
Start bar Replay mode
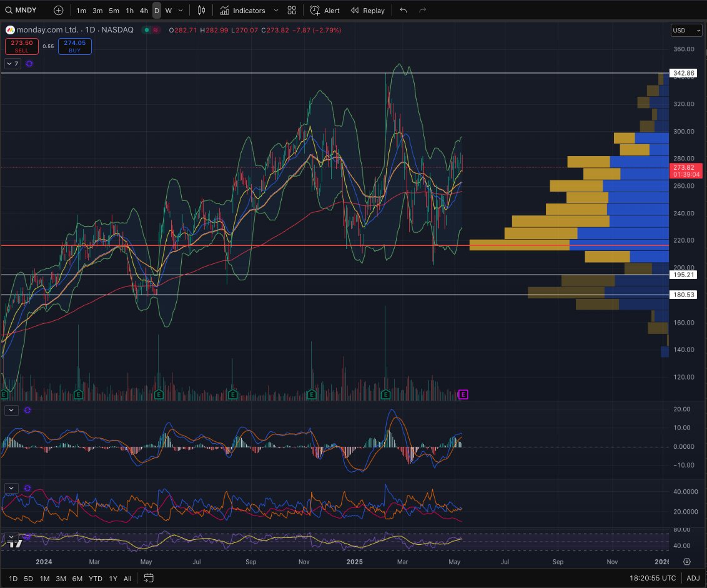click(x=367, y=11)
